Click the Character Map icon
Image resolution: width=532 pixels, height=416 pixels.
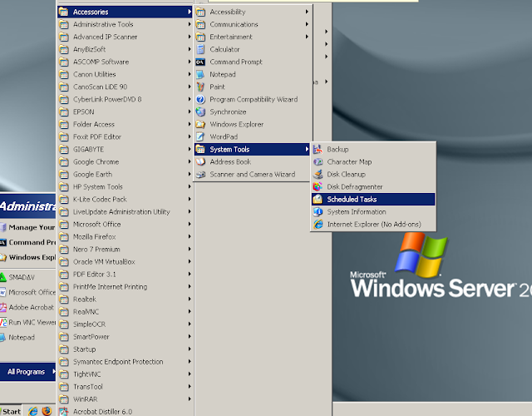[318, 161]
